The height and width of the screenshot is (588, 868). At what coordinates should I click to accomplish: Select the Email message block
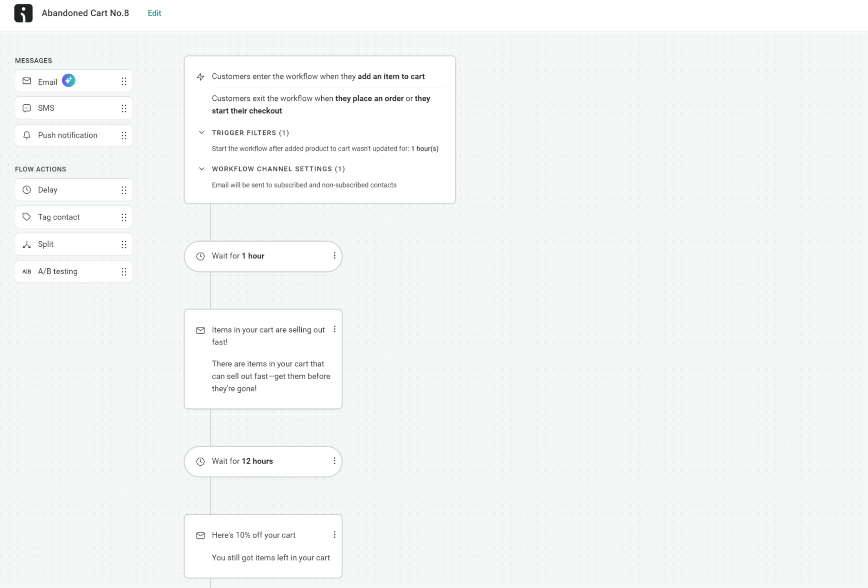tap(74, 81)
